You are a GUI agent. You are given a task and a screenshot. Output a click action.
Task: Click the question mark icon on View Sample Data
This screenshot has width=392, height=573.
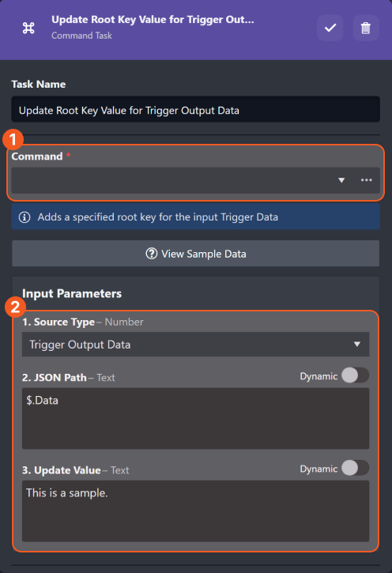click(x=151, y=254)
